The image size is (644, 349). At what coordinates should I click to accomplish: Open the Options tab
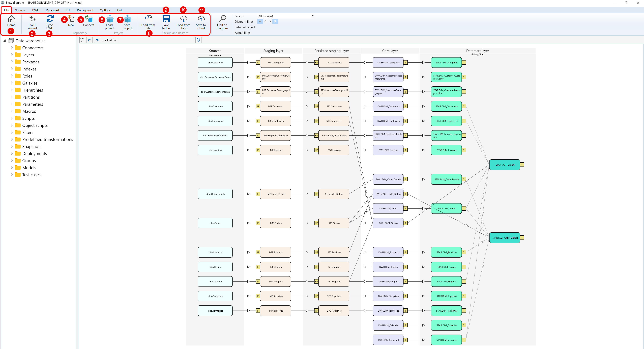tap(105, 10)
